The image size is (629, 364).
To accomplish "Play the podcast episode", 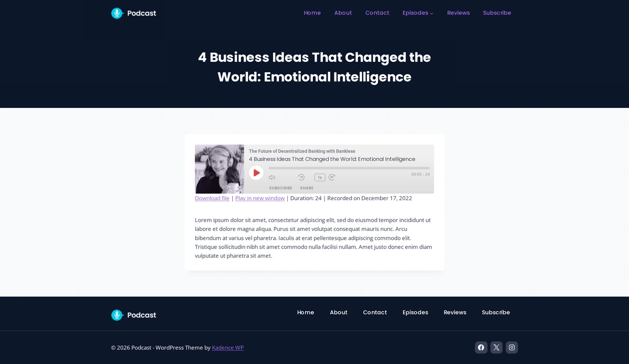I will pyautogui.click(x=256, y=173).
